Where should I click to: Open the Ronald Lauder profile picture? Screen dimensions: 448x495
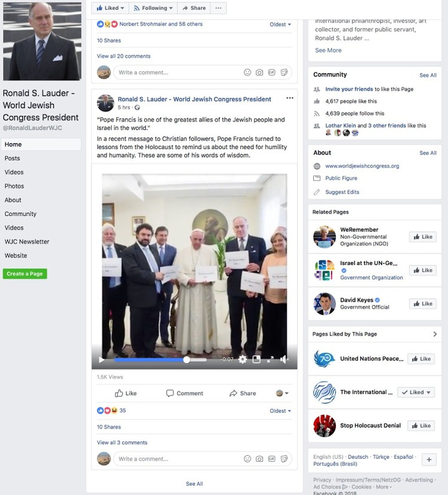click(42, 40)
